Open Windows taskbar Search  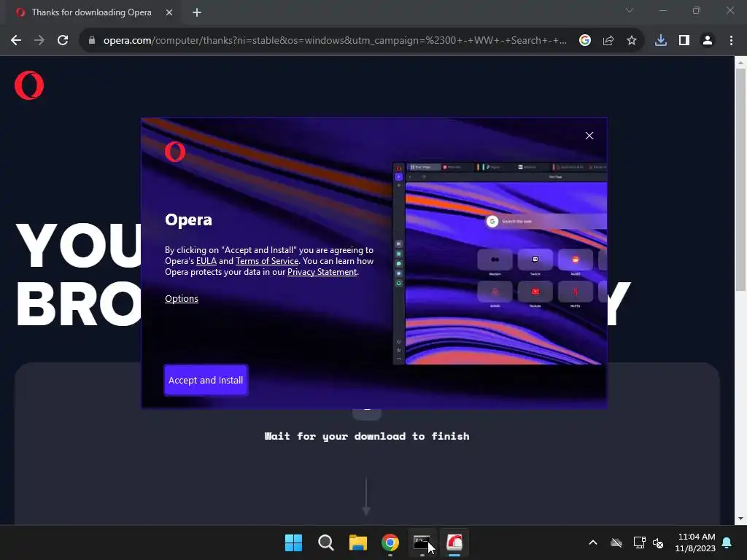click(x=326, y=542)
